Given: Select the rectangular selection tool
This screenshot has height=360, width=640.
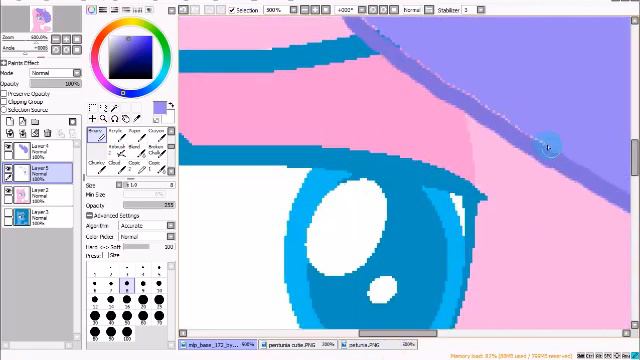Looking at the screenshot, I should click(93, 108).
